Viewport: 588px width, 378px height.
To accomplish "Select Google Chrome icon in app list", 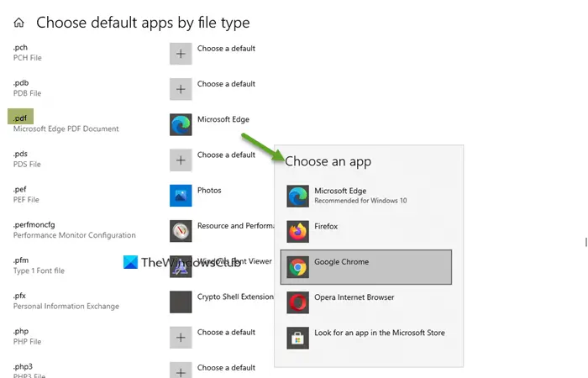I will [x=297, y=267].
